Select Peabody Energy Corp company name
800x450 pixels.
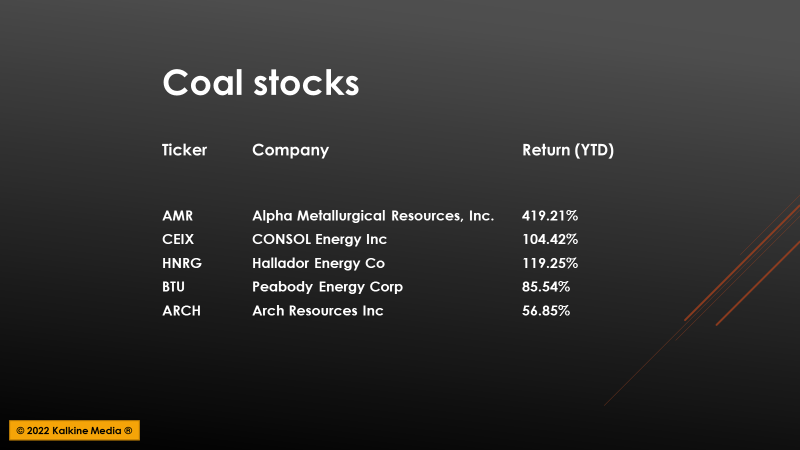[328, 287]
